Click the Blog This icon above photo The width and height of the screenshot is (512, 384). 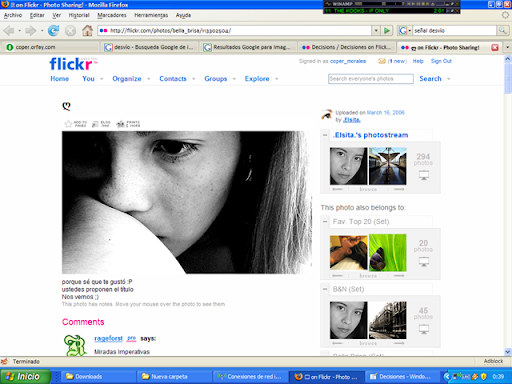click(95, 124)
